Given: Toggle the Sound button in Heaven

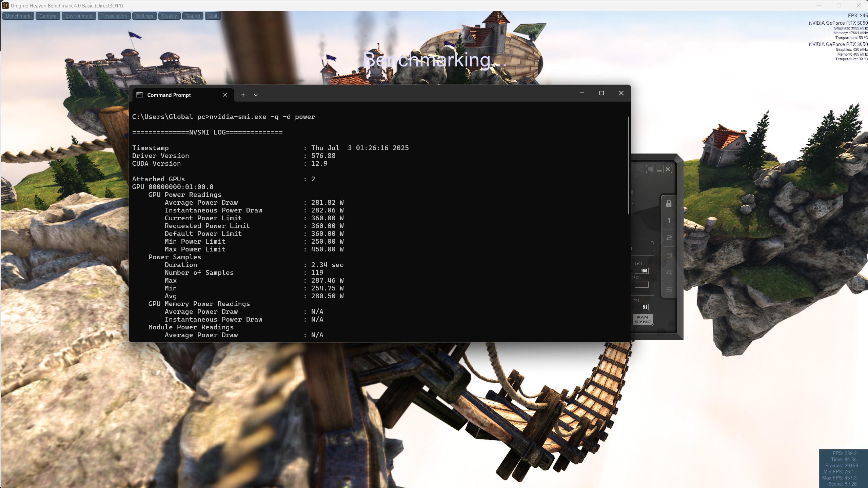Looking at the screenshot, I should 193,16.
